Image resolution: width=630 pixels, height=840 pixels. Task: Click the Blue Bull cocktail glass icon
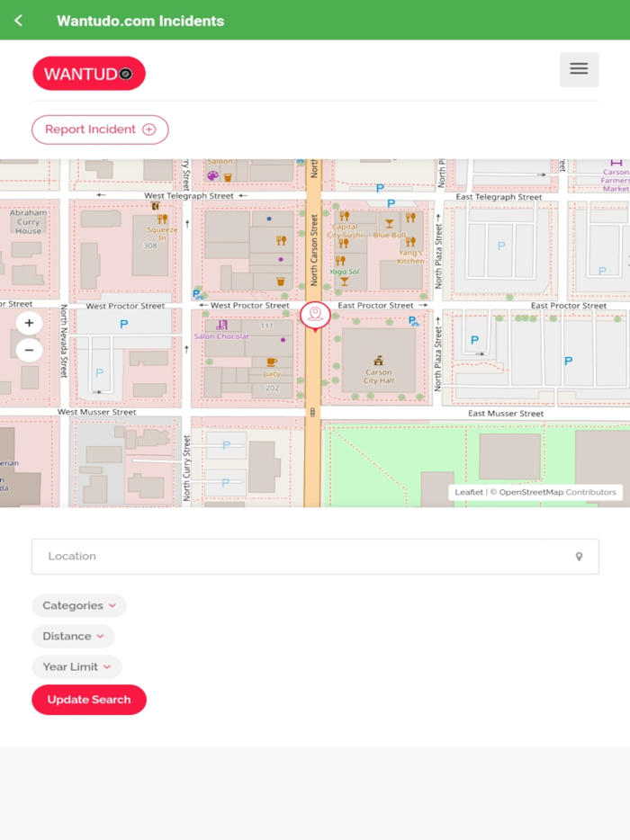pyautogui.click(x=390, y=223)
